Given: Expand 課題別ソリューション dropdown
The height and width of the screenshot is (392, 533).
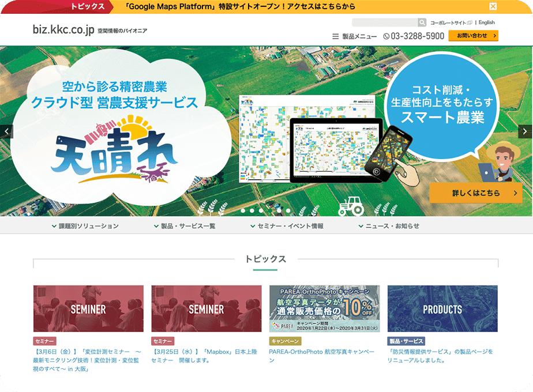Looking at the screenshot, I should (x=85, y=226).
